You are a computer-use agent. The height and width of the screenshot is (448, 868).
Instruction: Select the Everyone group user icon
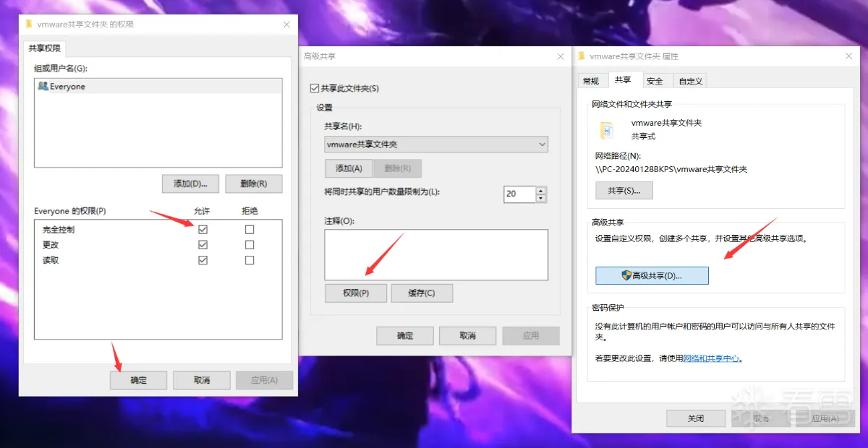43,86
